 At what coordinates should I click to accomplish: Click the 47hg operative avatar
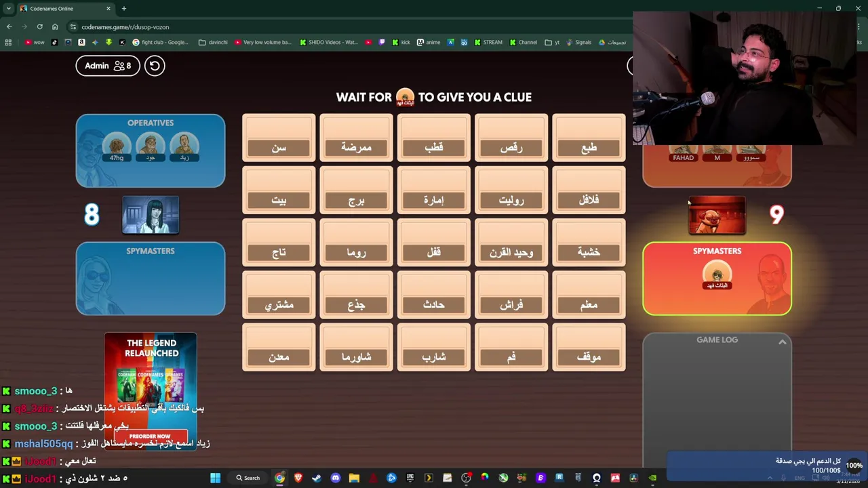click(117, 147)
